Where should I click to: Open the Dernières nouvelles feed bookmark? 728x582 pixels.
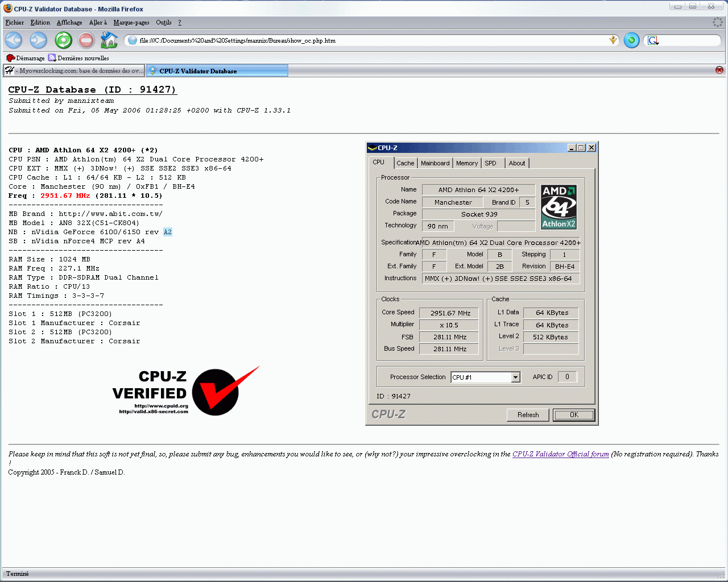click(x=78, y=58)
